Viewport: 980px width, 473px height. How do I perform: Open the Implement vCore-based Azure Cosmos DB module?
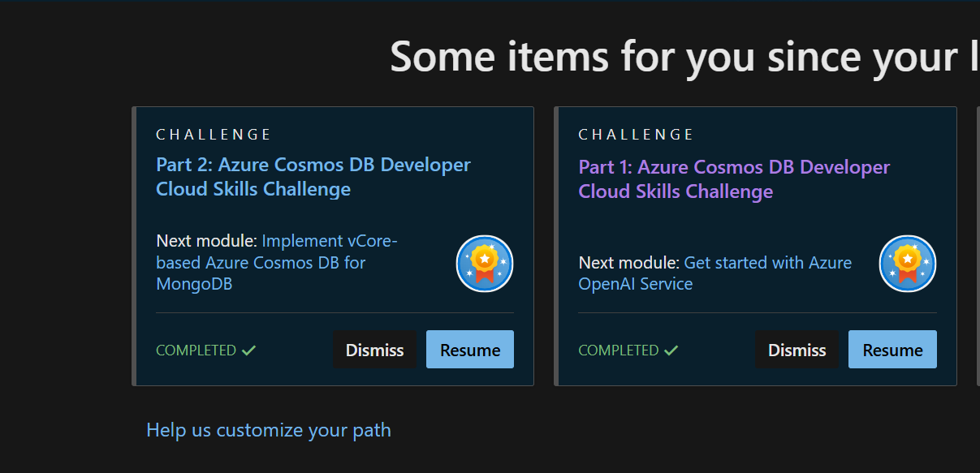tap(277, 263)
